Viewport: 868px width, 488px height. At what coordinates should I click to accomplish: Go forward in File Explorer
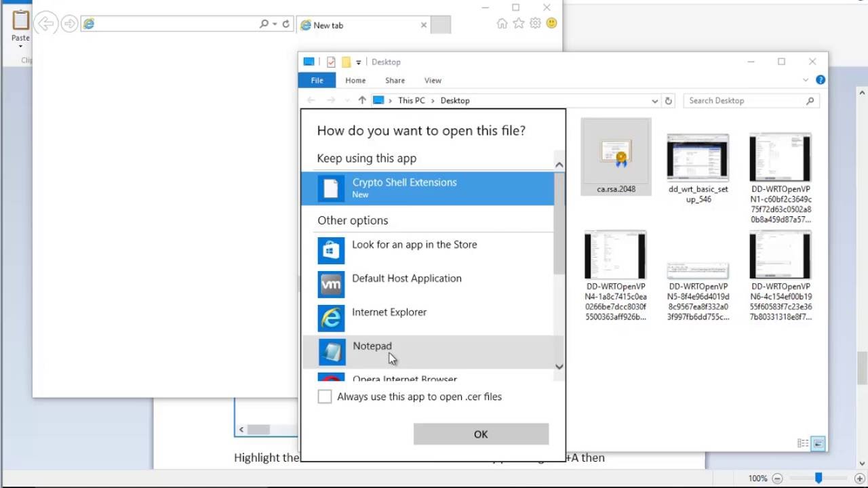pos(331,100)
